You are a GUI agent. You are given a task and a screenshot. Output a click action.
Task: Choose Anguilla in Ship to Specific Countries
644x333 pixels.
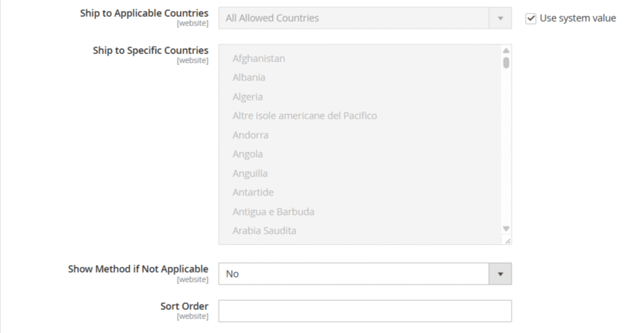250,173
